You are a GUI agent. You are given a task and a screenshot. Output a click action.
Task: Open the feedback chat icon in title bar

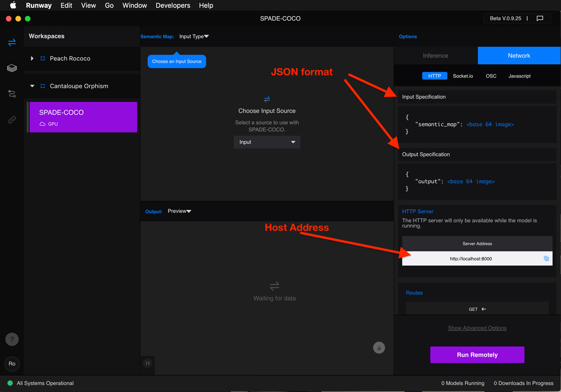click(540, 18)
